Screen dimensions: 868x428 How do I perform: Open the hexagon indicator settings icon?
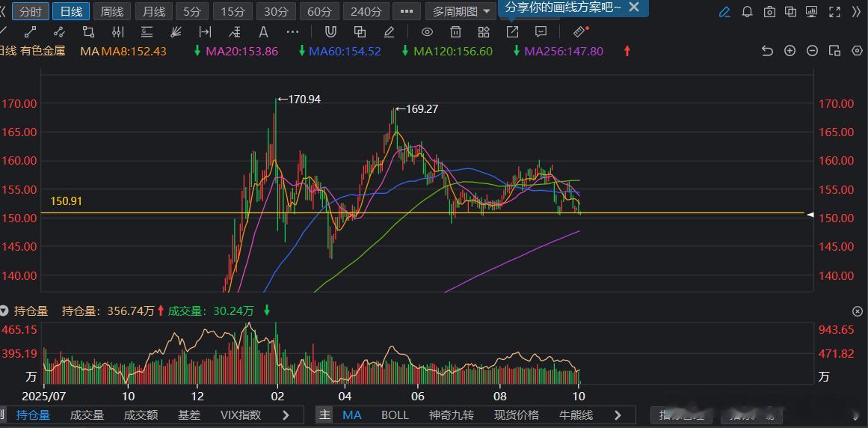click(x=857, y=51)
